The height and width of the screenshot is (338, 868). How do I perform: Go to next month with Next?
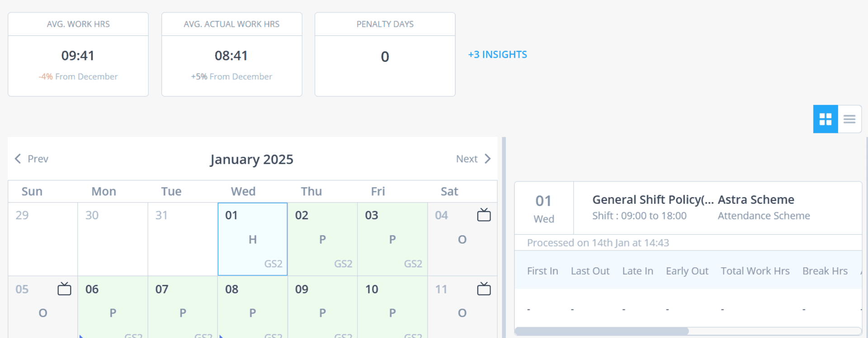(473, 159)
